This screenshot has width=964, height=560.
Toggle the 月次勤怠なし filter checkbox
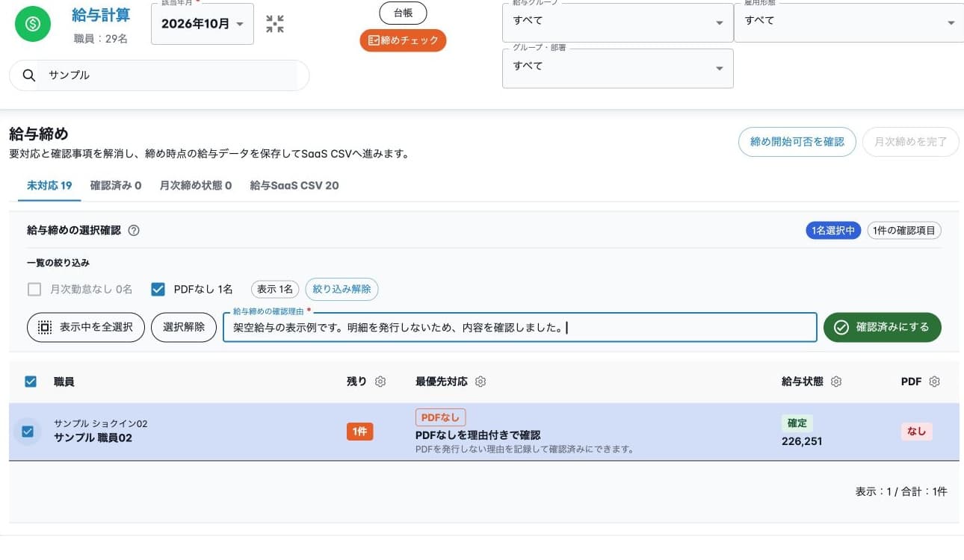tap(34, 289)
